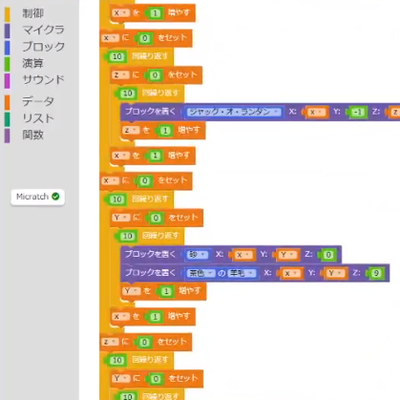Screen dimensions: 400x400
Task: Click the green check icon beside Micratch
Action: [x=56, y=197]
